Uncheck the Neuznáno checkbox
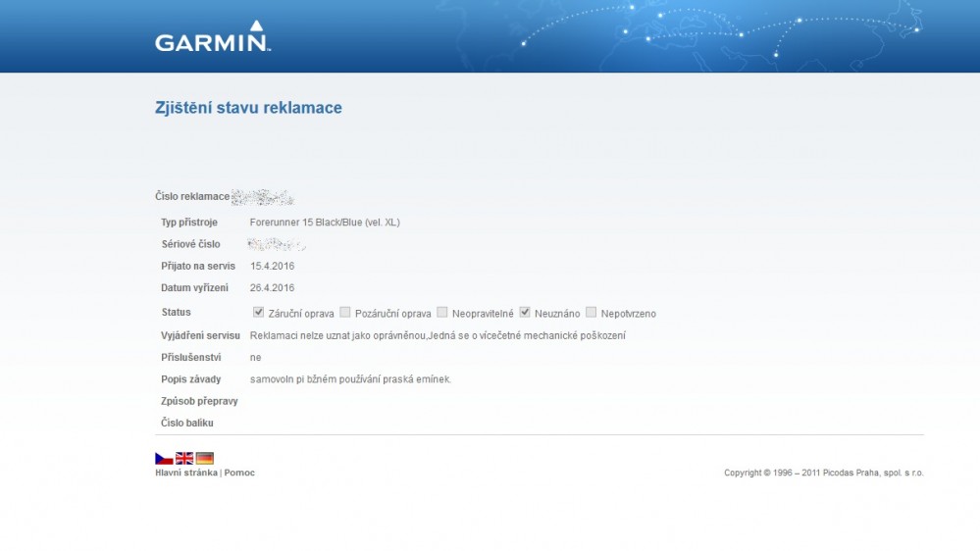 click(525, 313)
